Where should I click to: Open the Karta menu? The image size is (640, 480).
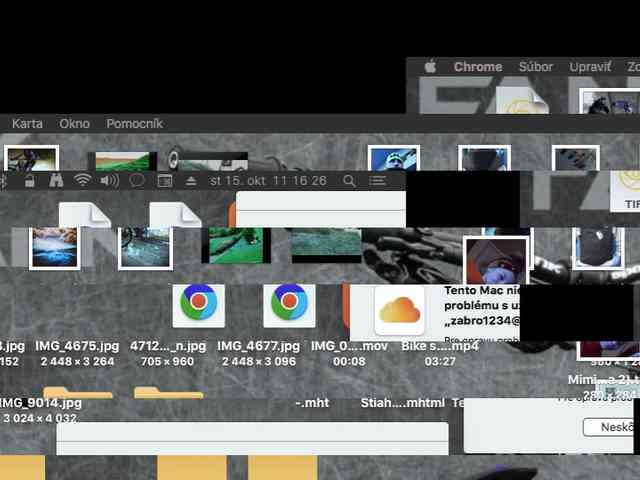[x=27, y=124]
